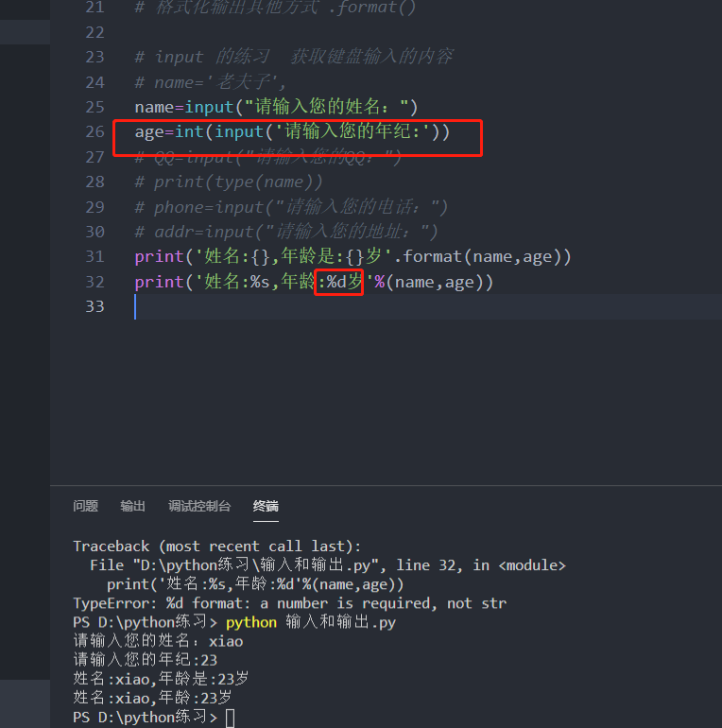Click the File path line 32 traceback entry
The image size is (722, 728).
coord(328,565)
